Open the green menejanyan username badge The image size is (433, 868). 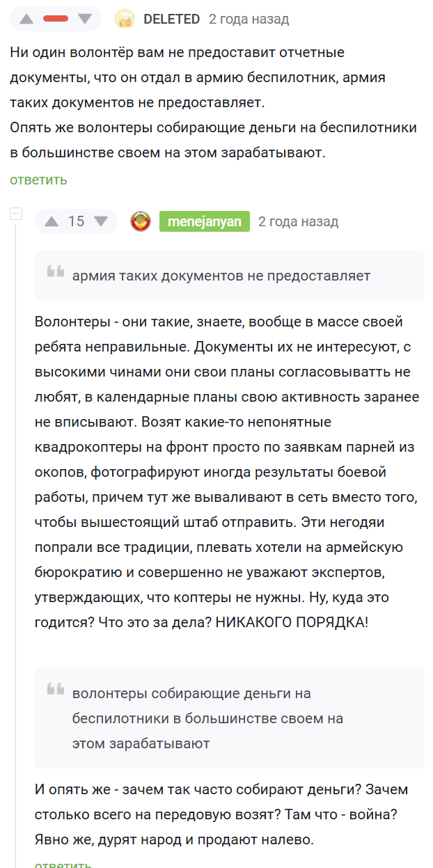(205, 221)
